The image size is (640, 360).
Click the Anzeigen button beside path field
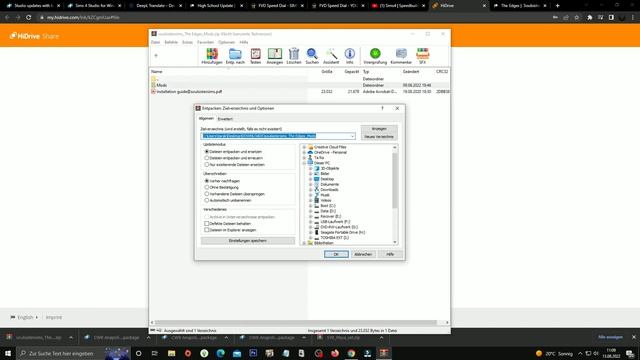point(379,129)
